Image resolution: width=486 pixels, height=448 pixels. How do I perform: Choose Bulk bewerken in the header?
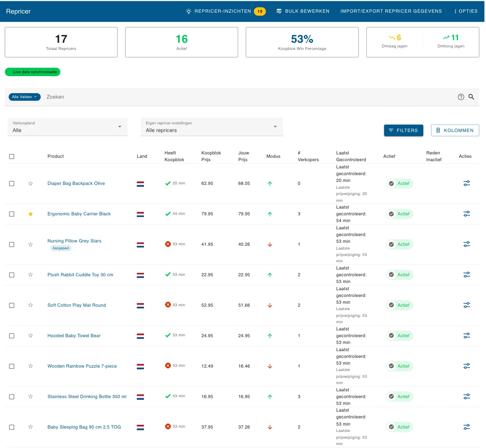point(303,11)
